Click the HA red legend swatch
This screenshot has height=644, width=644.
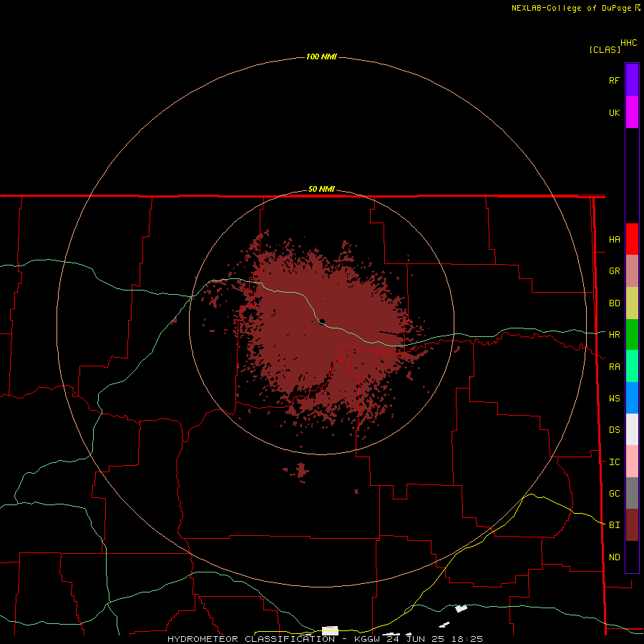coord(632,239)
